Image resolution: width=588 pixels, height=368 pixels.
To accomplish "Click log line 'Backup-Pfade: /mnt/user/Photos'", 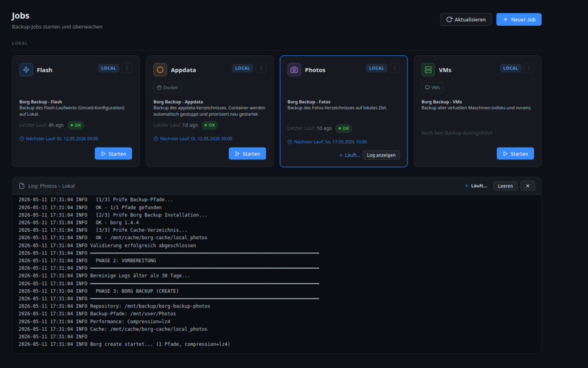I will 133,314.
